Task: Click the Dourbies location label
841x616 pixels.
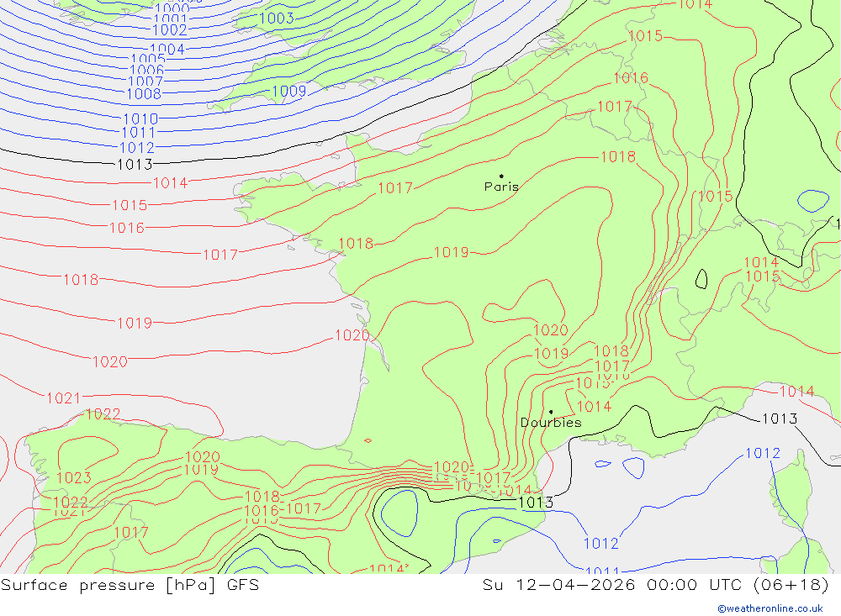Action: tap(551, 423)
